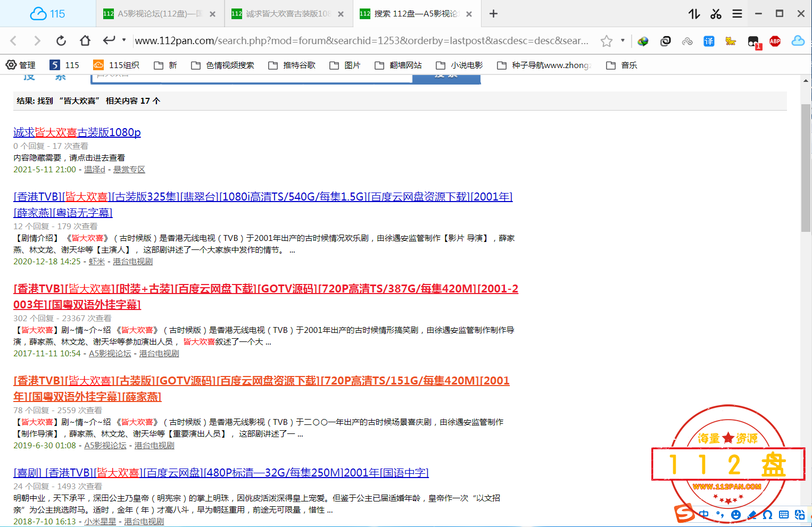Toggle Sogou Chinese 中 input mode

point(704,514)
